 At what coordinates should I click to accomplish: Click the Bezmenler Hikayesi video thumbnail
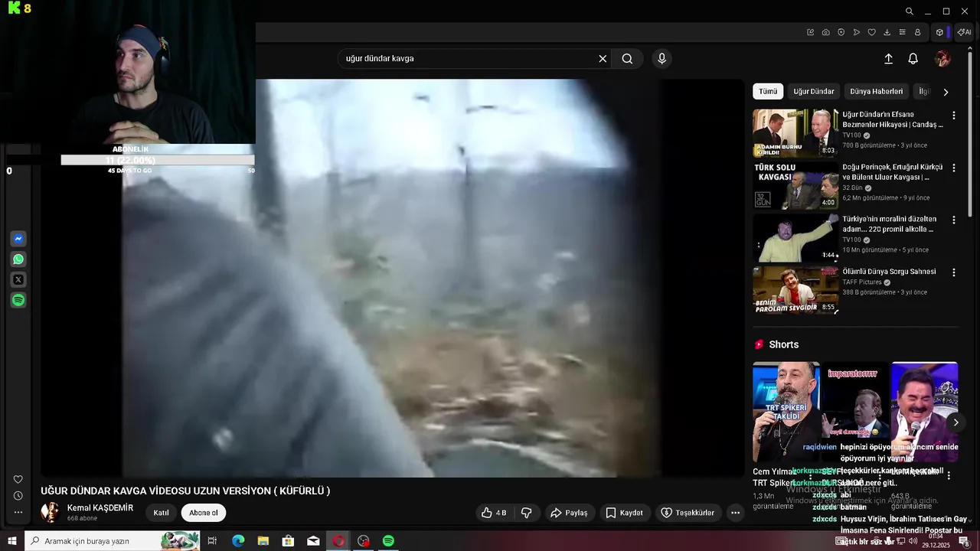point(795,133)
